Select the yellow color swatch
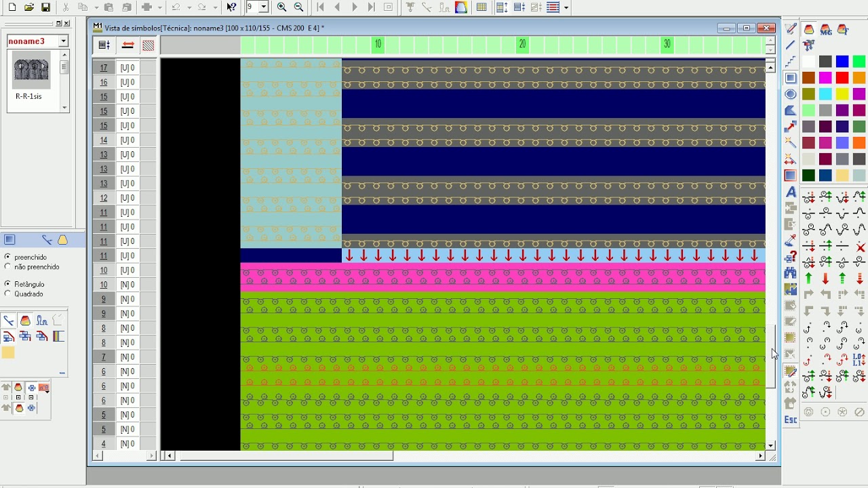Viewport: 868px width, 488px height. [842, 94]
